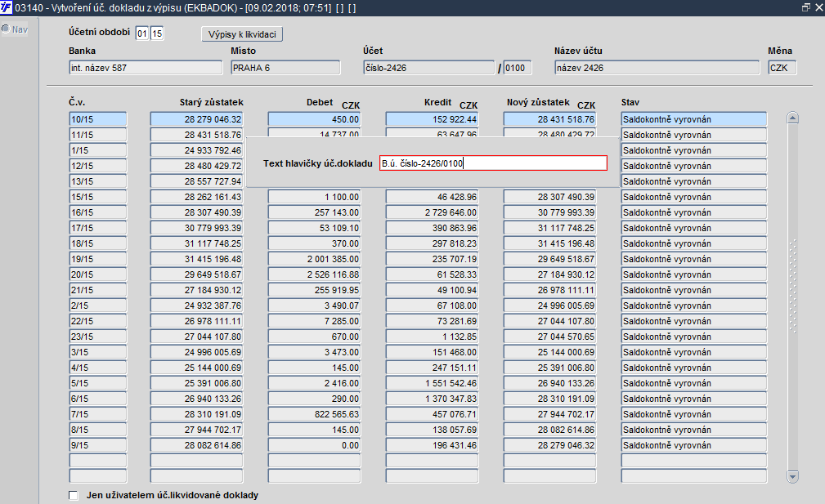Select statement row 13/15
825x504 pixels.
tap(98, 181)
